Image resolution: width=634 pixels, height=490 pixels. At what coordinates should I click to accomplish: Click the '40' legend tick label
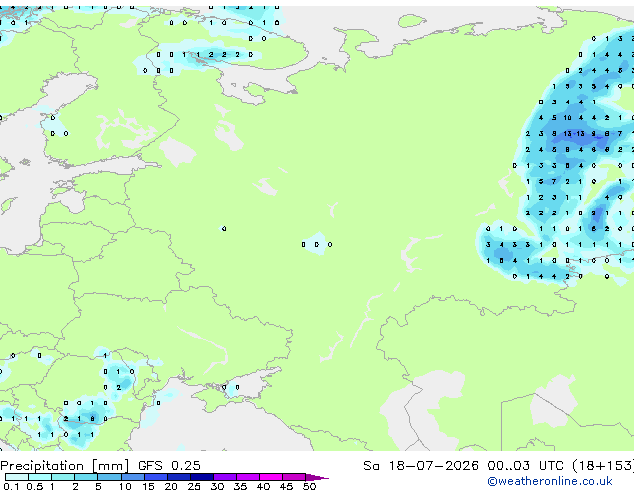click(x=263, y=486)
